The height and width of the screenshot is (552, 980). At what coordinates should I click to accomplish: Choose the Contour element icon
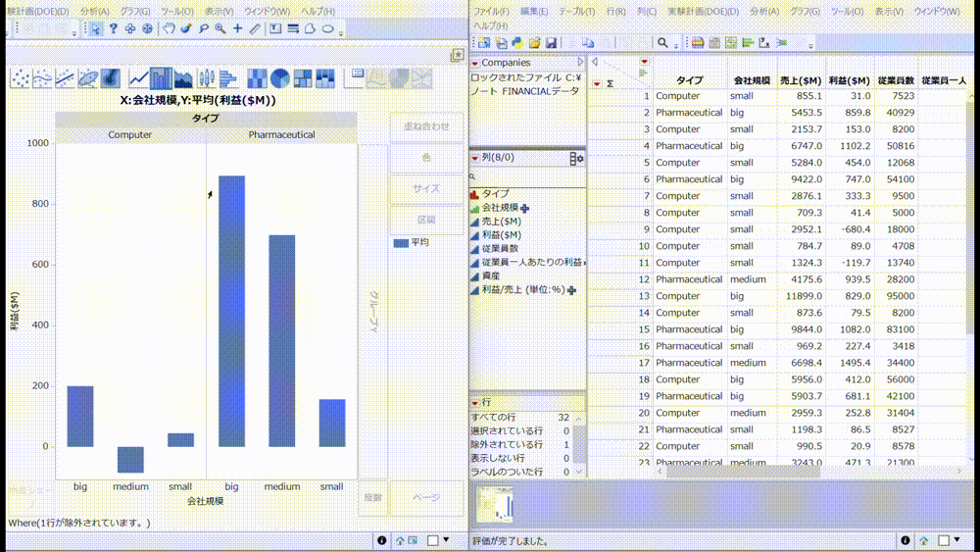111,78
